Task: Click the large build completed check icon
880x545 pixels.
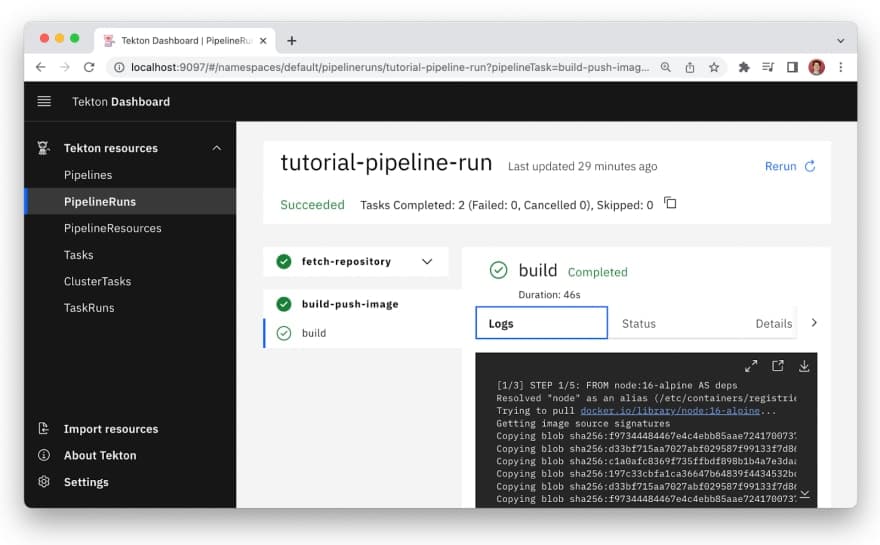Action: 498,270
